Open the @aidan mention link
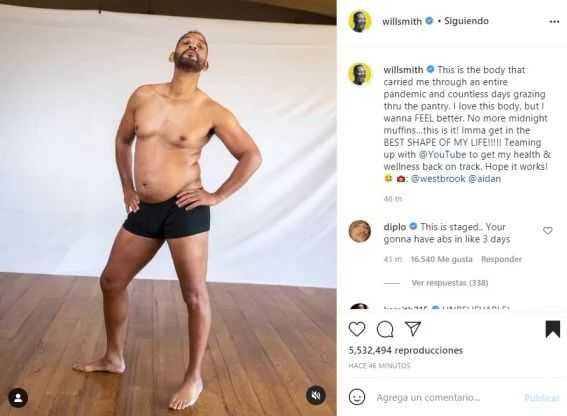The image size is (567, 416). 485,179
